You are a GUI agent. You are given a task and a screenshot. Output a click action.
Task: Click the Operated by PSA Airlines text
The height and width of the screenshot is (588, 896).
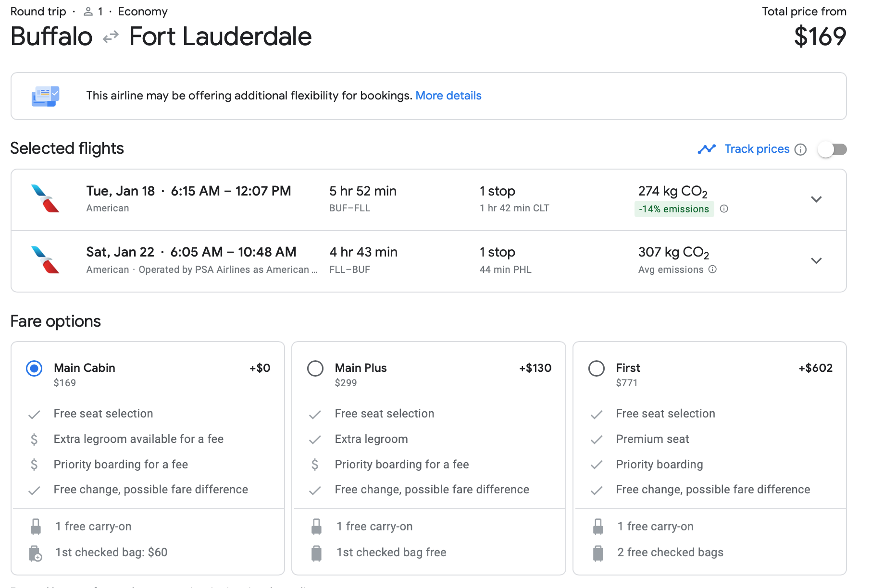[228, 269]
